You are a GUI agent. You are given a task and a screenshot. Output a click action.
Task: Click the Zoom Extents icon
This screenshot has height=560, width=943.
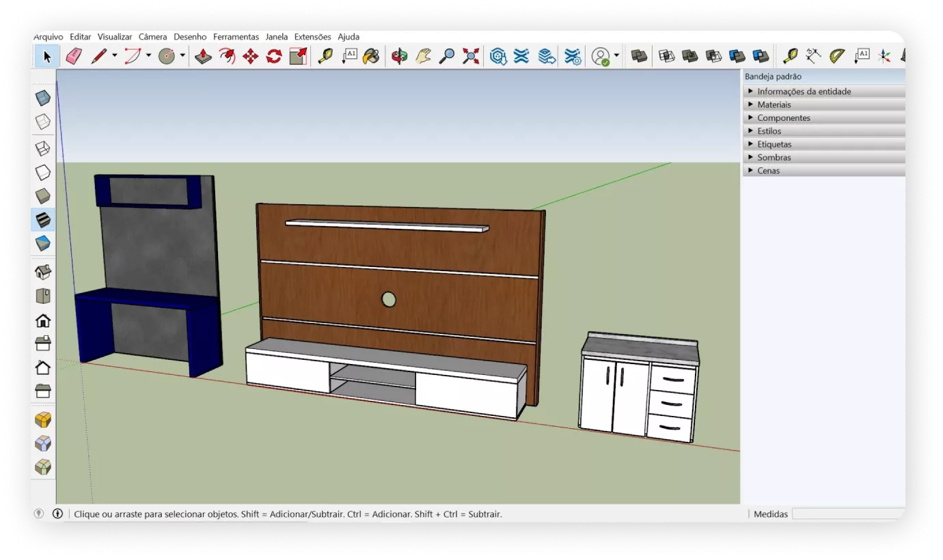[471, 56]
